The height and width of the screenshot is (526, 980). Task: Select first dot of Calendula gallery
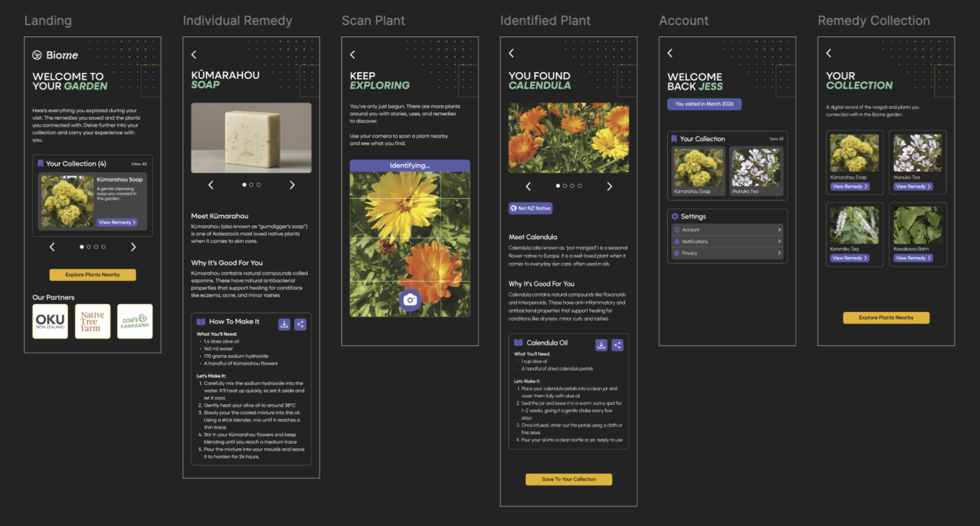tap(558, 186)
